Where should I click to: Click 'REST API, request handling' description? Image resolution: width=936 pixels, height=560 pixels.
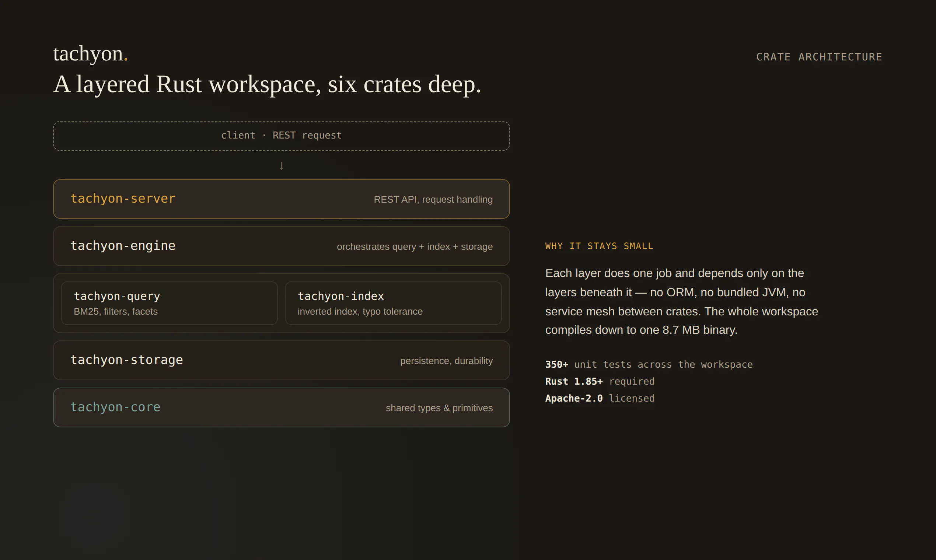point(433,199)
